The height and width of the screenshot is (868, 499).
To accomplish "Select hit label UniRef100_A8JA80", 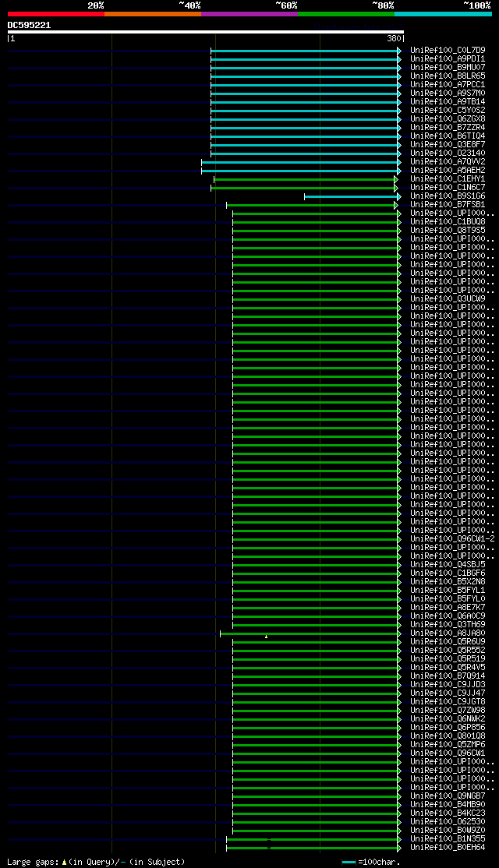I will (448, 633).
